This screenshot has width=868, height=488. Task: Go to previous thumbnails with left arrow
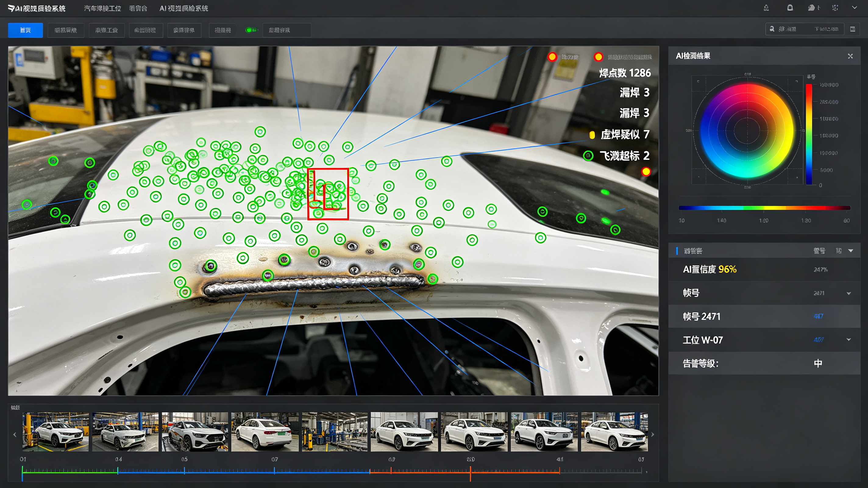(15, 434)
